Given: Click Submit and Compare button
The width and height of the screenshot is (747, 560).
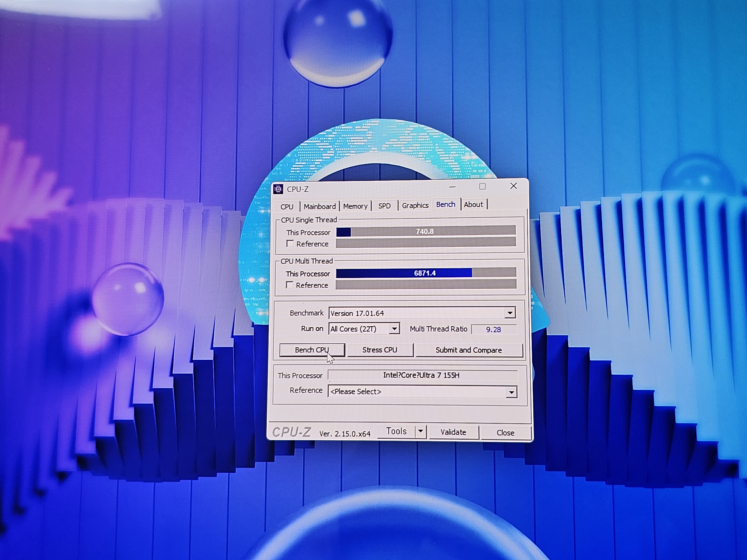Looking at the screenshot, I should pyautogui.click(x=468, y=350).
